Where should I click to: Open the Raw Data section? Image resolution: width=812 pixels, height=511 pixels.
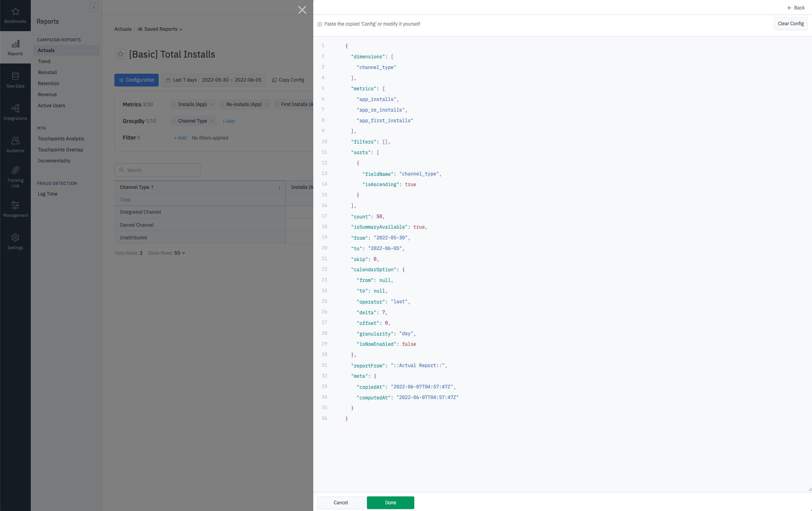(15, 80)
